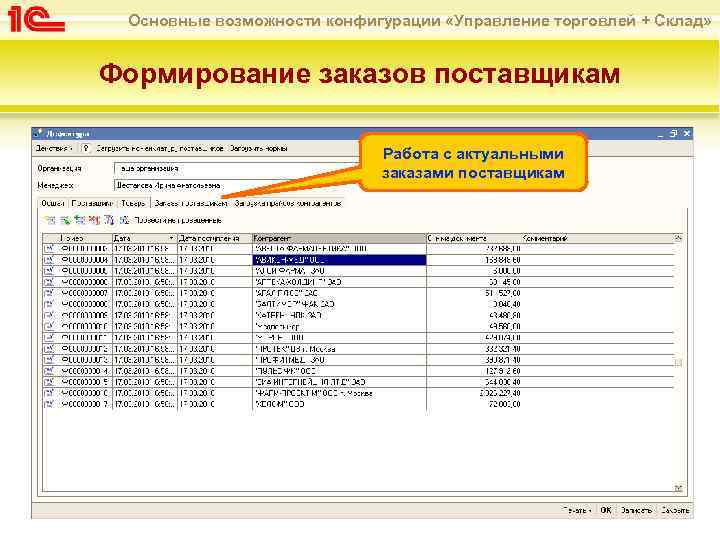Click the table scroll-up arrow
The width and height of the screenshot is (720, 540).
pos(678,238)
